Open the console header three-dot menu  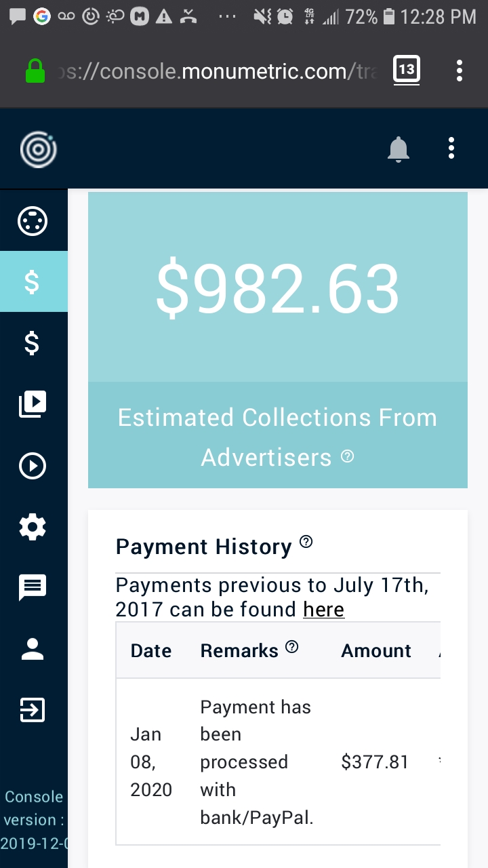tap(451, 149)
